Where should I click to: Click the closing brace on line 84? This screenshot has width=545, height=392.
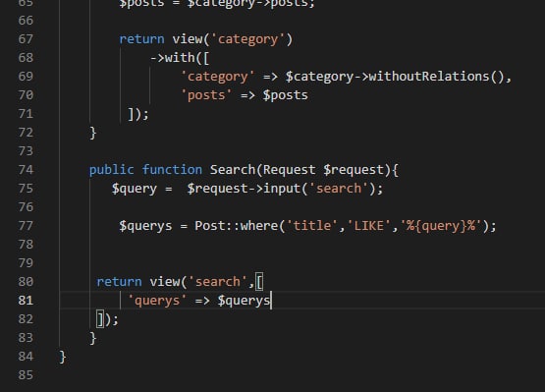click(x=63, y=357)
